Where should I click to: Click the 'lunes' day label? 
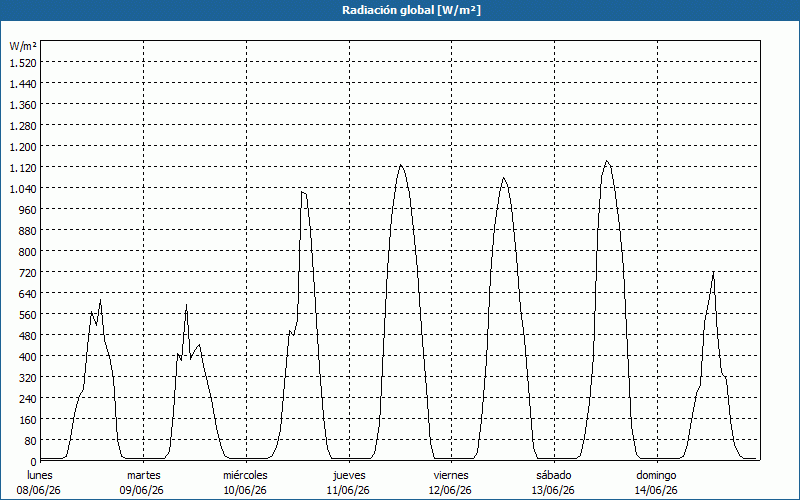40,475
